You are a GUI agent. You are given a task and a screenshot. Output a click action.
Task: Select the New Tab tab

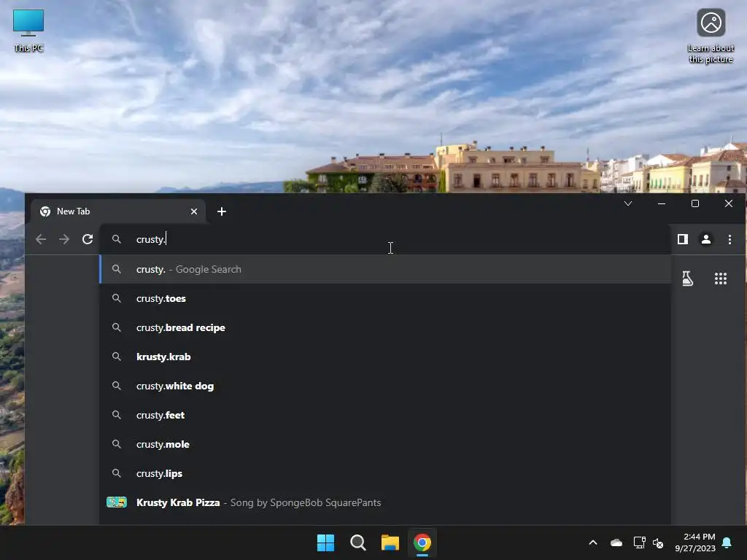(x=118, y=211)
